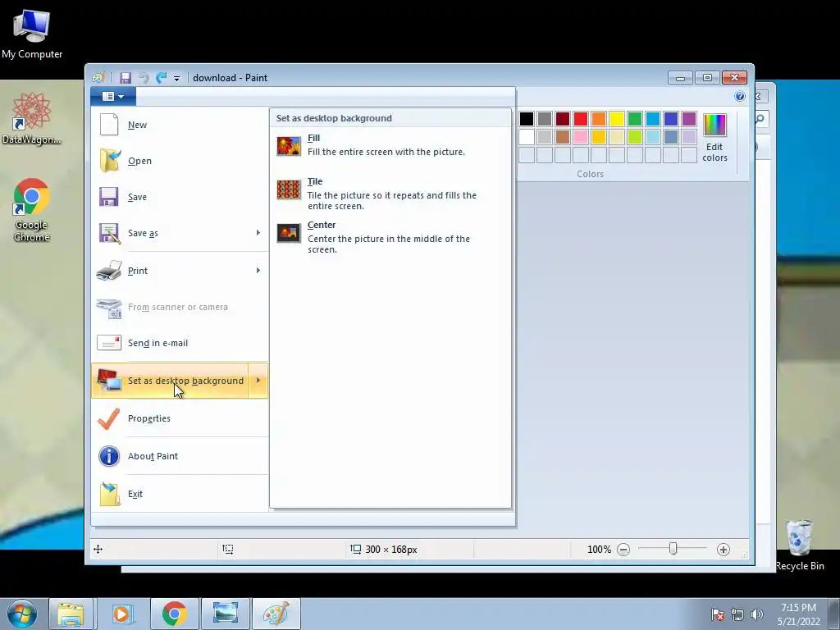Click the Fill option thumbnail icon
The image size is (840, 630).
point(289,146)
